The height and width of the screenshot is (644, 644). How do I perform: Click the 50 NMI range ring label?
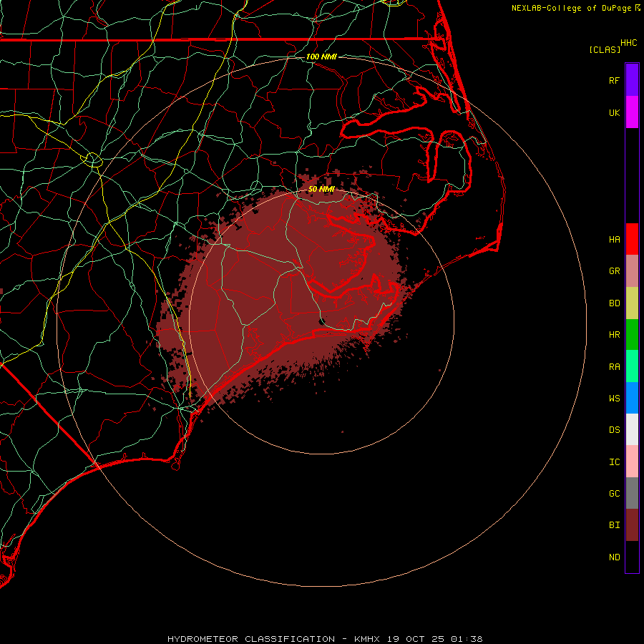tap(321, 189)
